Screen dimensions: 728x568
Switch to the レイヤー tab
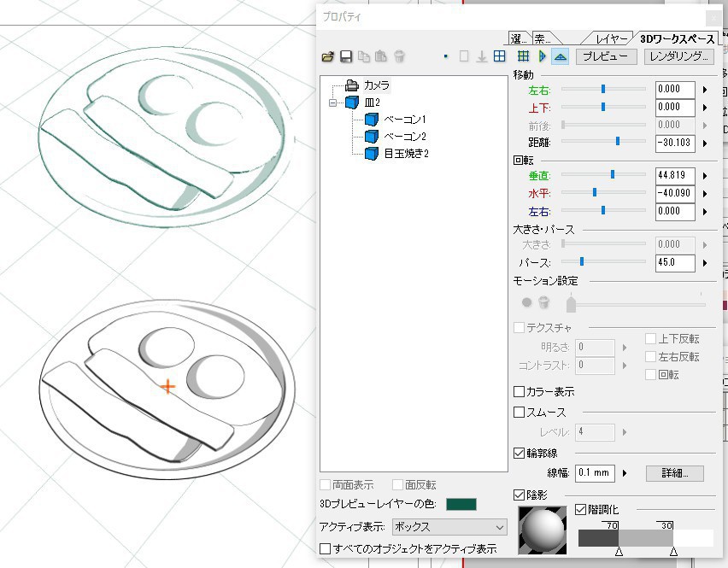(611, 39)
